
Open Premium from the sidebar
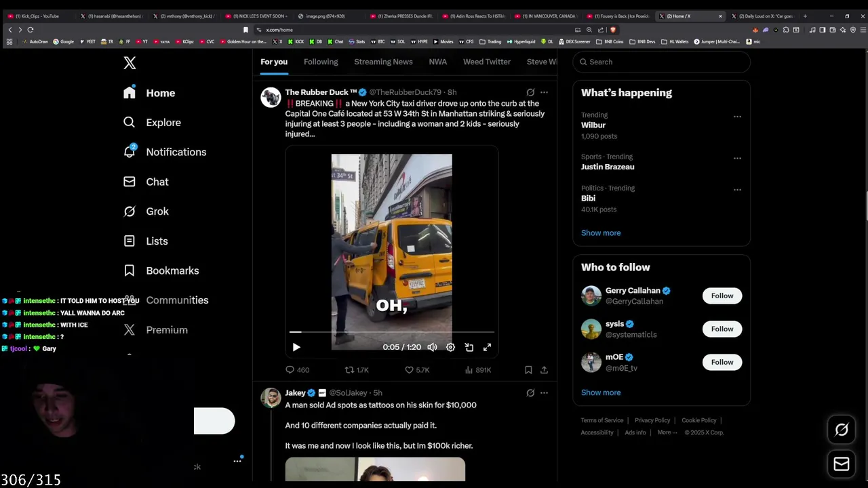155,330
